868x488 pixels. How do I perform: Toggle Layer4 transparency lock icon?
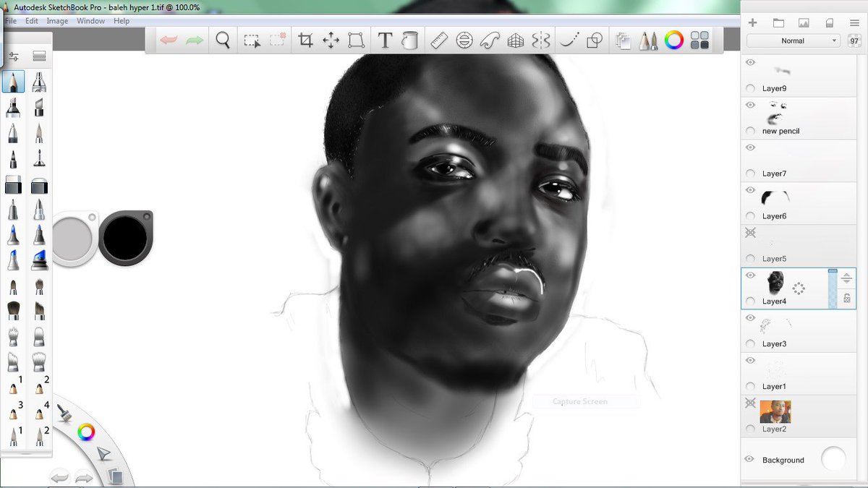click(847, 298)
